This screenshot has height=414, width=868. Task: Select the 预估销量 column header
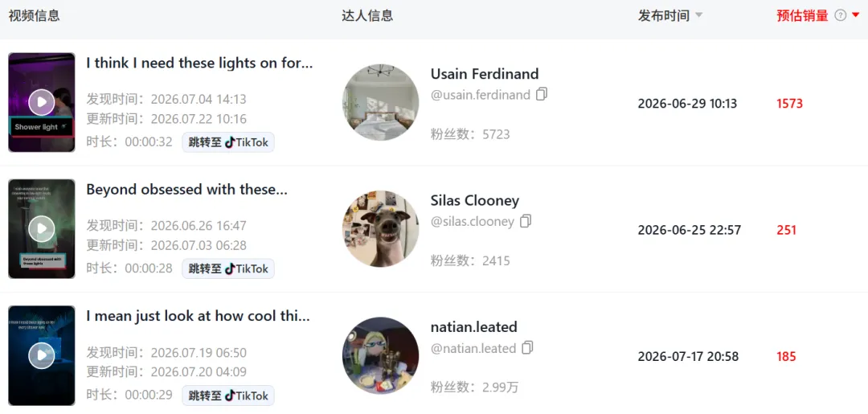click(x=803, y=16)
